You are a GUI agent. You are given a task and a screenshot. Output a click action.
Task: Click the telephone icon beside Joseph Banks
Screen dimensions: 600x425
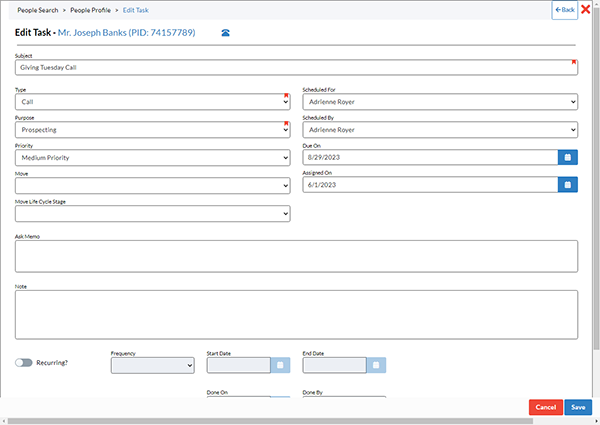225,33
